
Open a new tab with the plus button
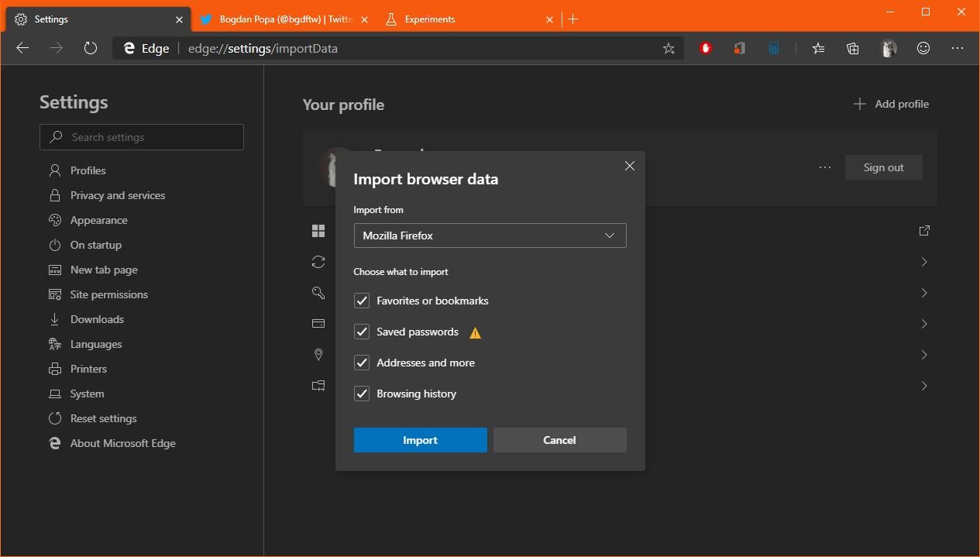573,19
